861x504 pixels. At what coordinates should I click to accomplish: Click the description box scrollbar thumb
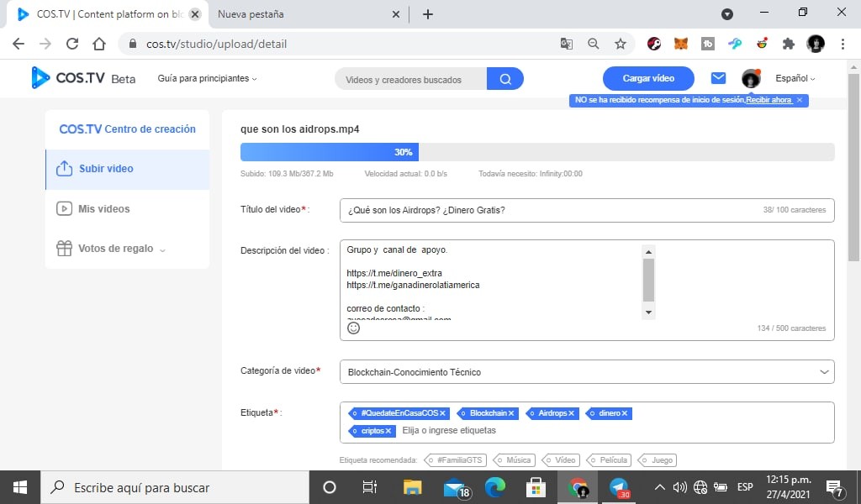pyautogui.click(x=648, y=280)
